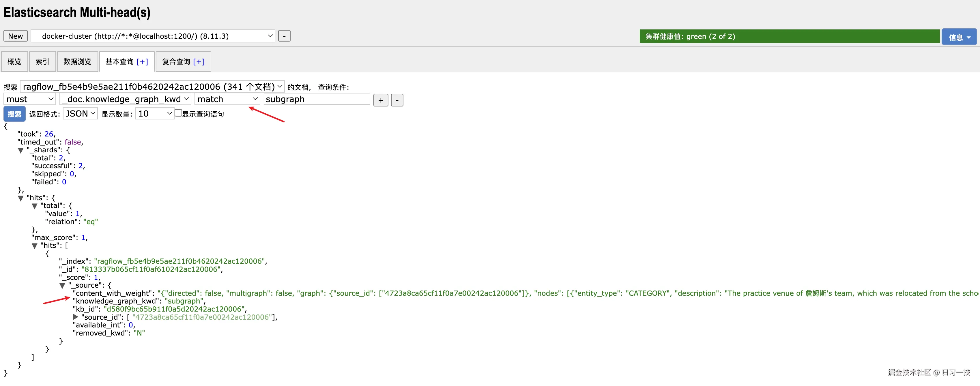The height and width of the screenshot is (386, 980).
Task: Open the 复合查询 [+] tab
Action: (x=183, y=61)
